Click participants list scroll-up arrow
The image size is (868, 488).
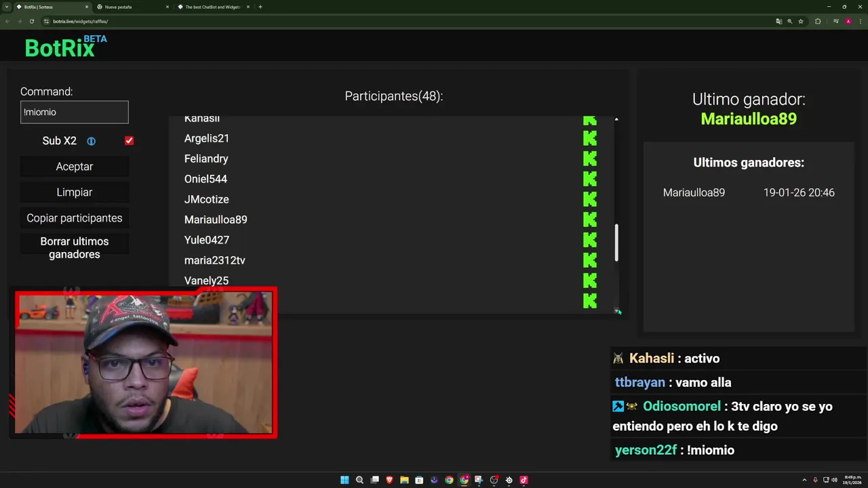click(616, 119)
